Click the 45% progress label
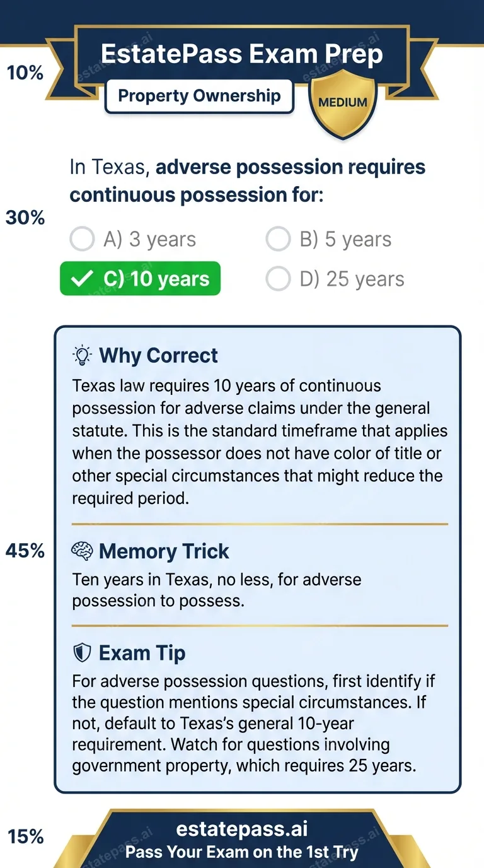This screenshot has height=868, width=484. tap(24, 551)
